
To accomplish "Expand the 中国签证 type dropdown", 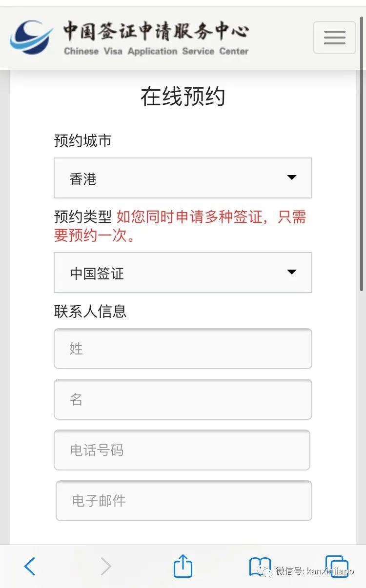I will pyautogui.click(x=183, y=273).
